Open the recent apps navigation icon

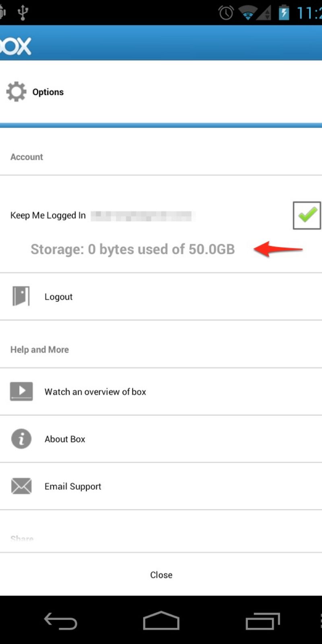(263, 621)
